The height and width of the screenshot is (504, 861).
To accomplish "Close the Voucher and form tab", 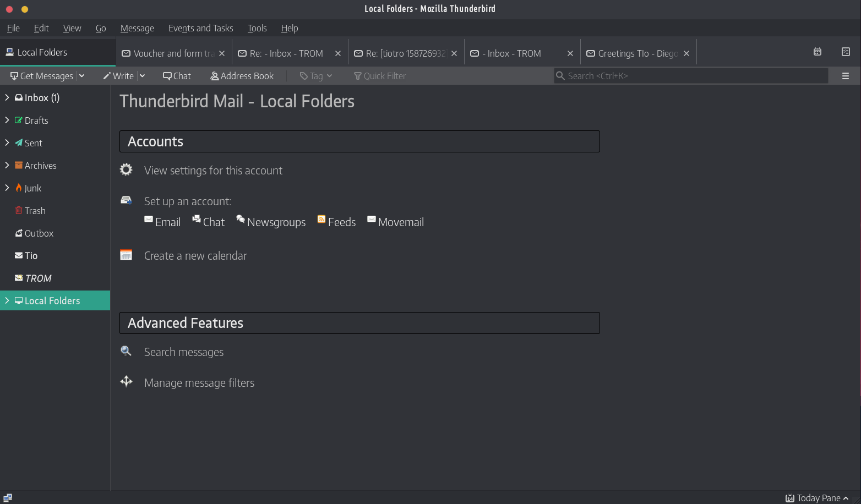I will click(222, 53).
